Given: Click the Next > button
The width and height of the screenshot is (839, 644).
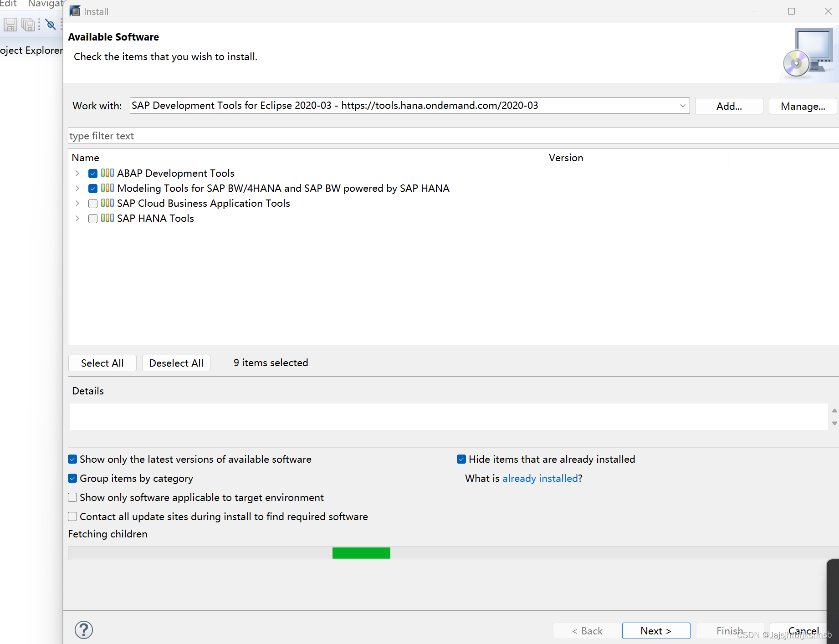Looking at the screenshot, I should click(x=656, y=631).
